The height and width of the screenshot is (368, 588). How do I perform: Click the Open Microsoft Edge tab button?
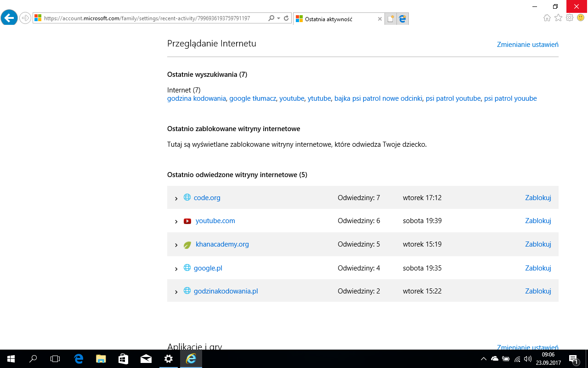402,19
